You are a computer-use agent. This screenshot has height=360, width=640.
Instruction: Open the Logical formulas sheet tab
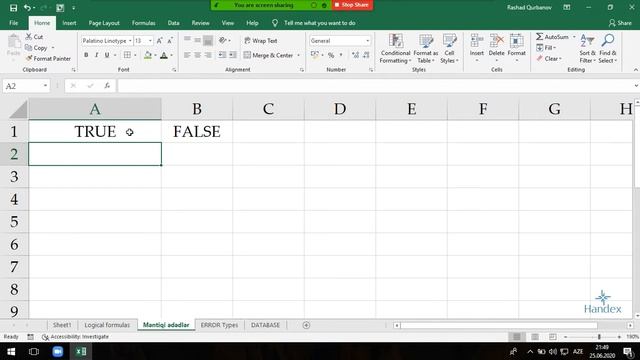pyautogui.click(x=107, y=325)
